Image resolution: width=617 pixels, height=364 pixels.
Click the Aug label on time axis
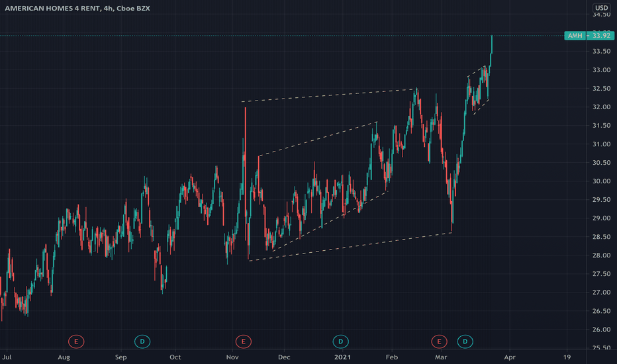64,357
